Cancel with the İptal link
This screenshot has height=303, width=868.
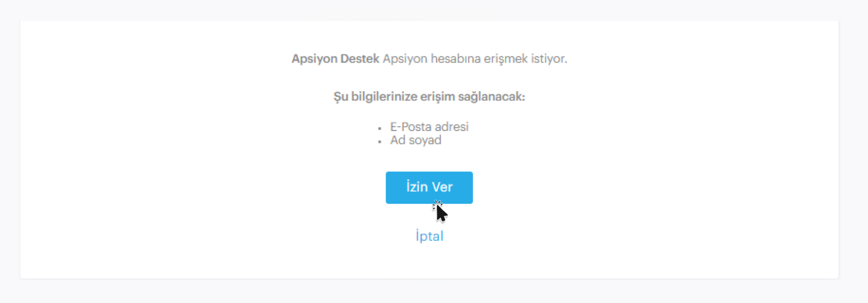(429, 236)
